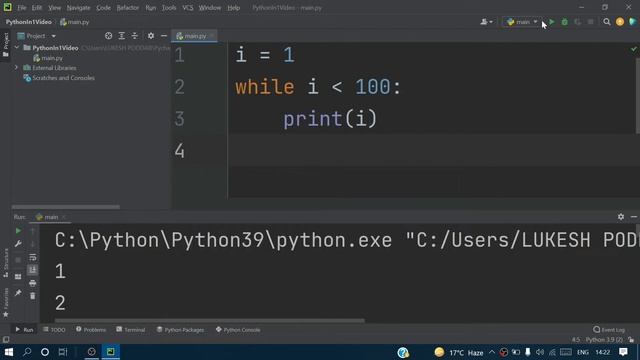Click the Stop square in the top toolbar

pos(591,22)
